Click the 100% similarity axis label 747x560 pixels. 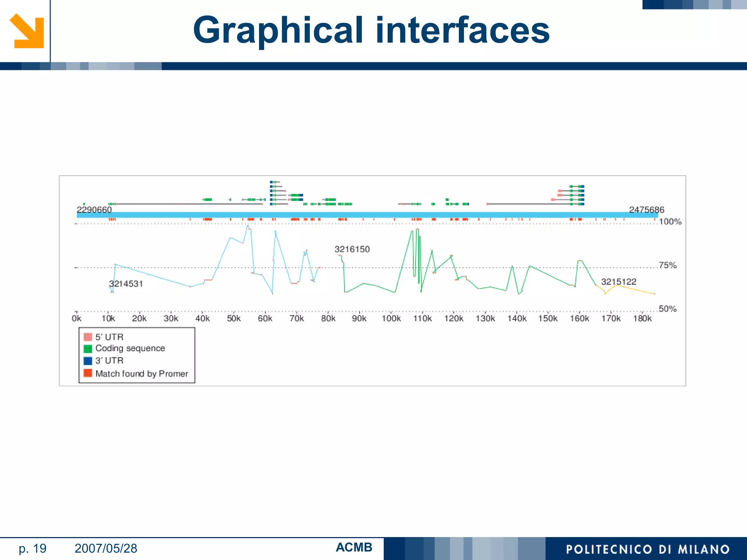670,221
